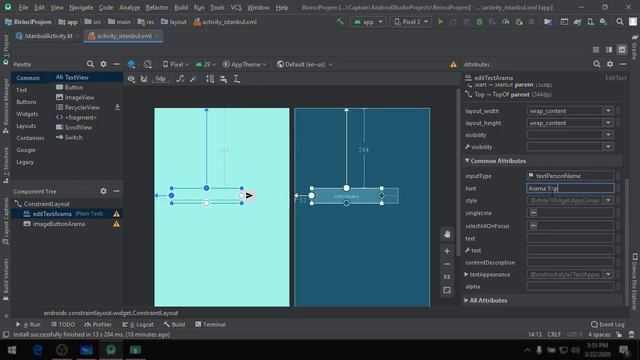The image size is (640, 360).
Task: Select activity_istanbul.xml editor tab
Action: 124,36
